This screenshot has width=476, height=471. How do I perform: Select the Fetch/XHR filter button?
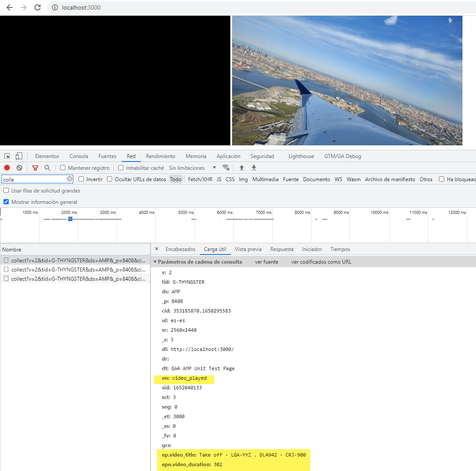[200, 179]
